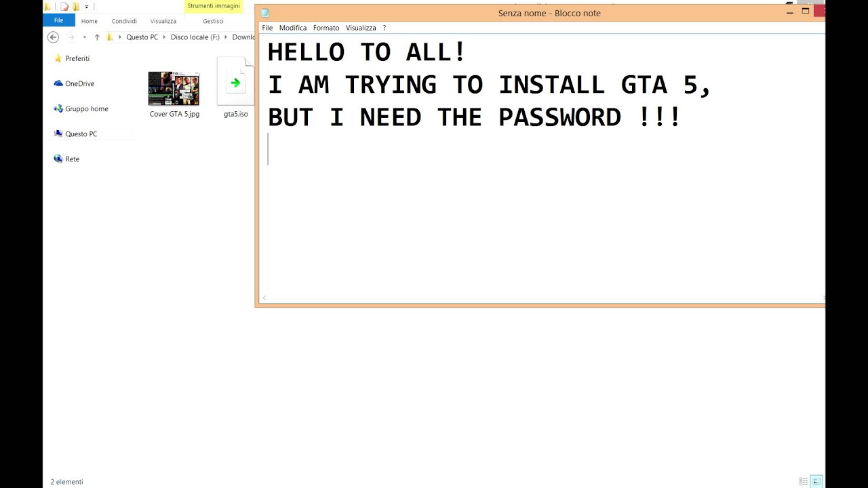The width and height of the screenshot is (868, 488).
Task: Click the Questo PC breadcrumb segment
Action: (142, 37)
